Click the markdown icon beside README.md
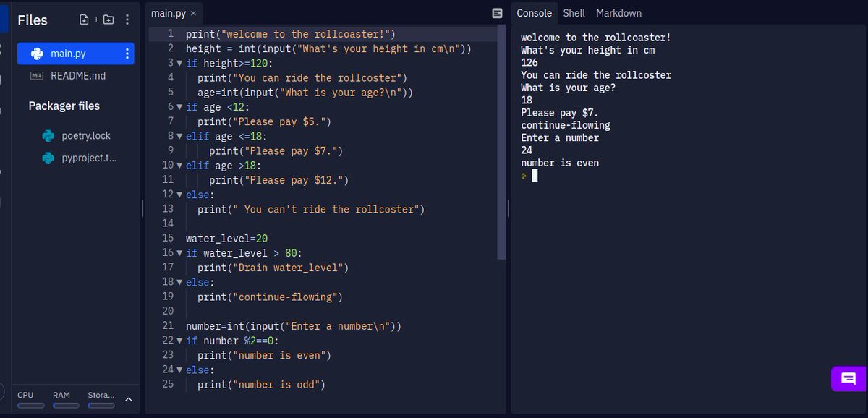868x418 pixels. tap(37, 76)
